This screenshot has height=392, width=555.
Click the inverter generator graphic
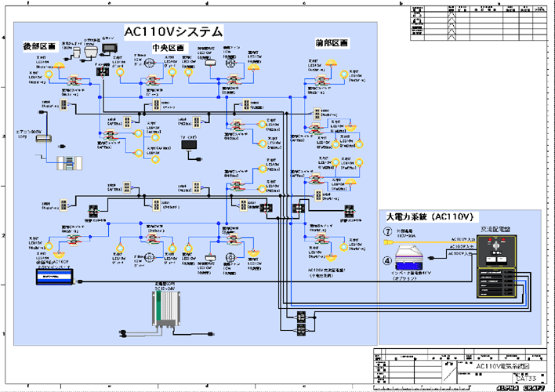tap(409, 257)
